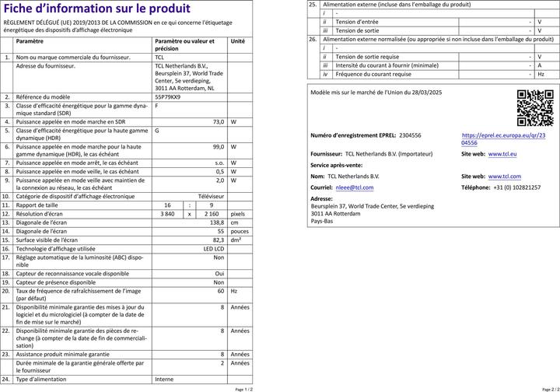Click the 'LED LCD' display technology value

click(x=213, y=248)
